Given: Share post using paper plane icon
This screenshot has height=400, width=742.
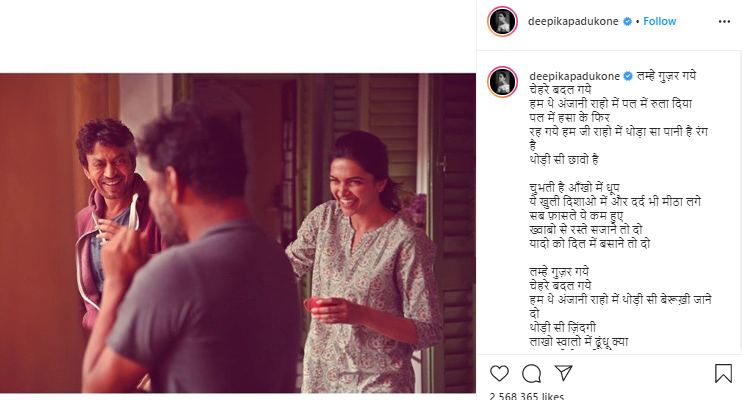Looking at the screenshot, I should pyautogui.click(x=564, y=373).
